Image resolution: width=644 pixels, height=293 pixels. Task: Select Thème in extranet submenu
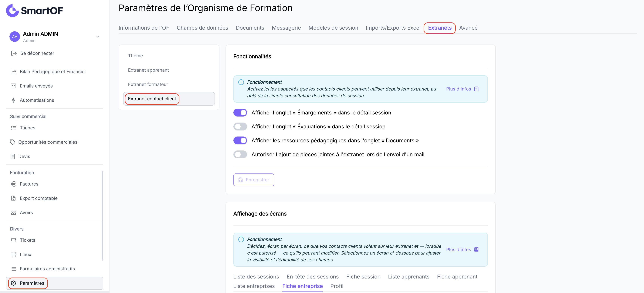(x=169, y=56)
